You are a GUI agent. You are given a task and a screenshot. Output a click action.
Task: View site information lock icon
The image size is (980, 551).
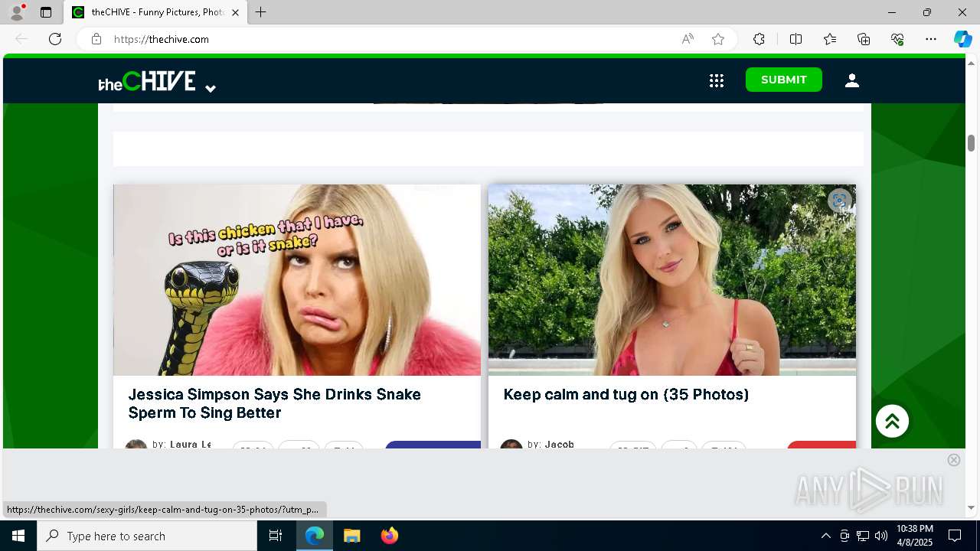tap(96, 39)
